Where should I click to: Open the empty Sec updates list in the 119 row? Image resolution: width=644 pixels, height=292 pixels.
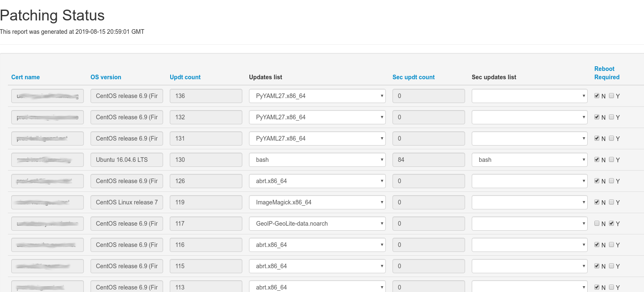pos(530,202)
